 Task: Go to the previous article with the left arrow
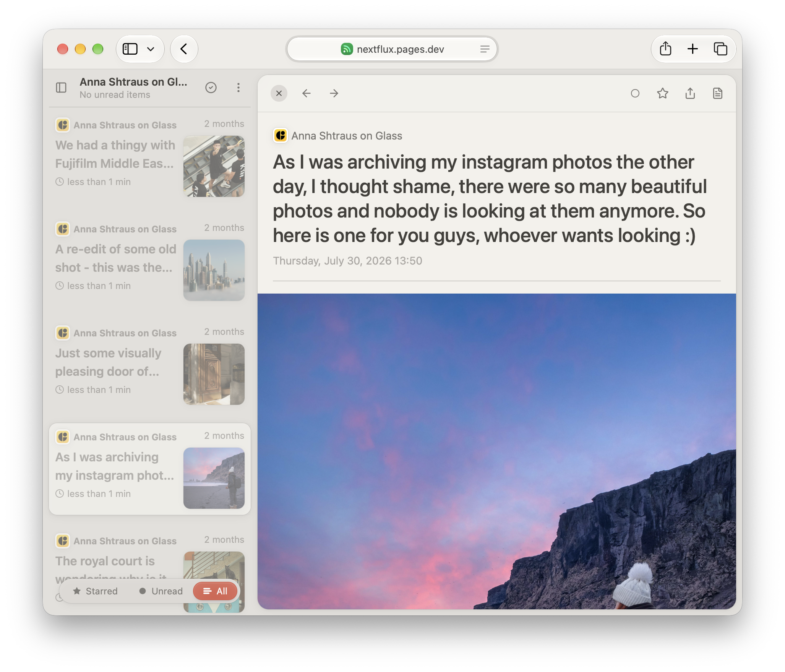tap(307, 93)
